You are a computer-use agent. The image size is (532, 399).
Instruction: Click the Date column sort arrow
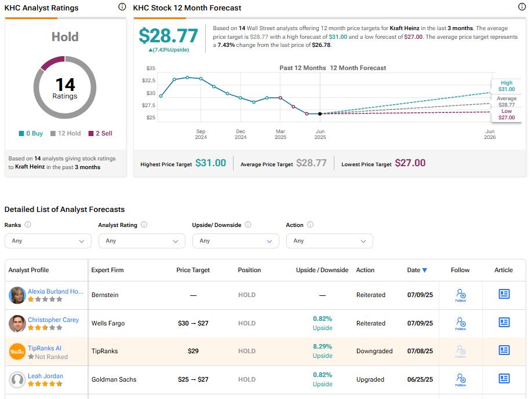[x=424, y=270]
